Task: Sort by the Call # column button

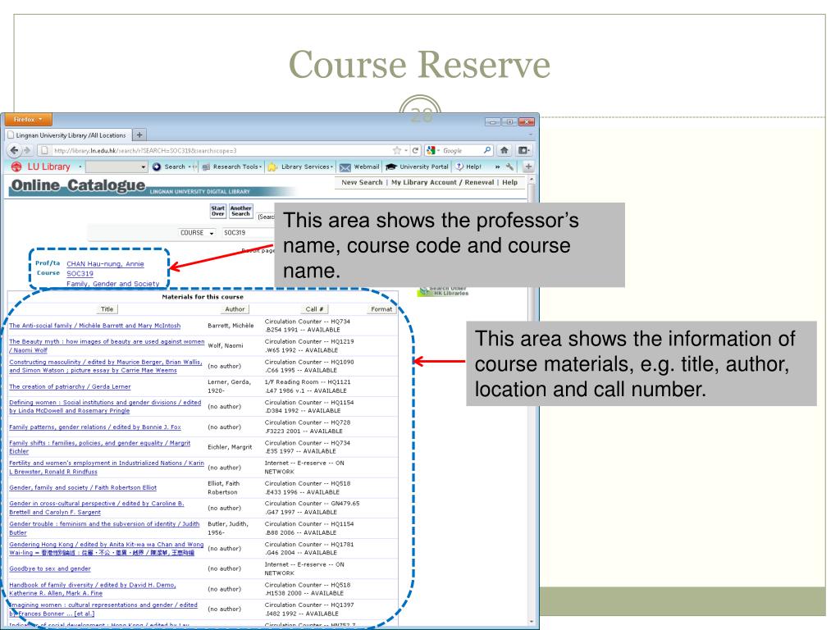Action: [x=314, y=309]
